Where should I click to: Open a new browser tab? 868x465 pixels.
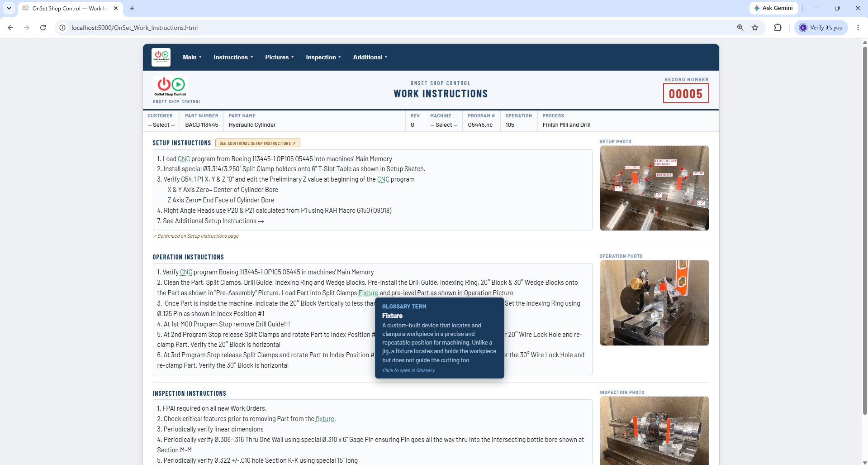point(132,8)
